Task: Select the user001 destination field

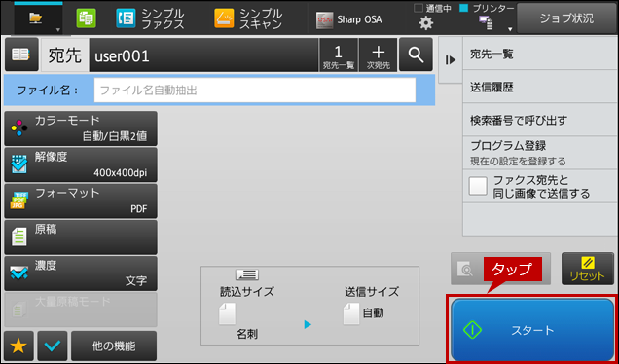Action: pyautogui.click(x=203, y=55)
